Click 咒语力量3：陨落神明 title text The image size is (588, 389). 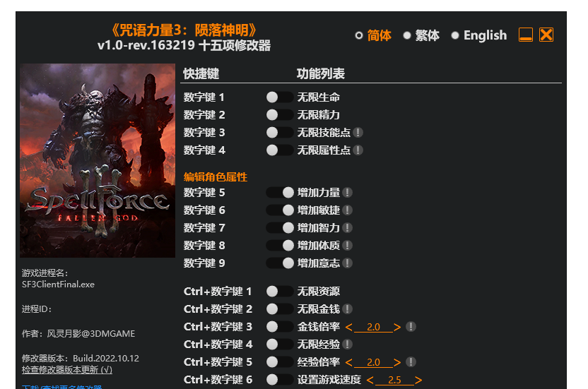coord(184,30)
